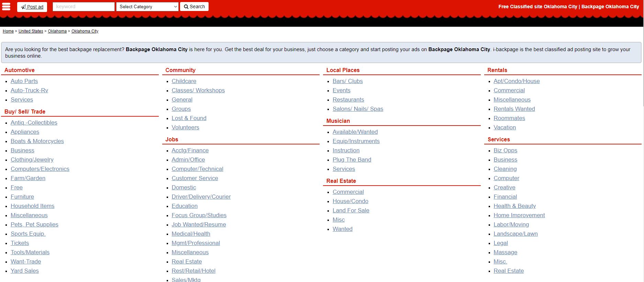
Task: Browse Landscape/Lawn services
Action: click(516, 234)
